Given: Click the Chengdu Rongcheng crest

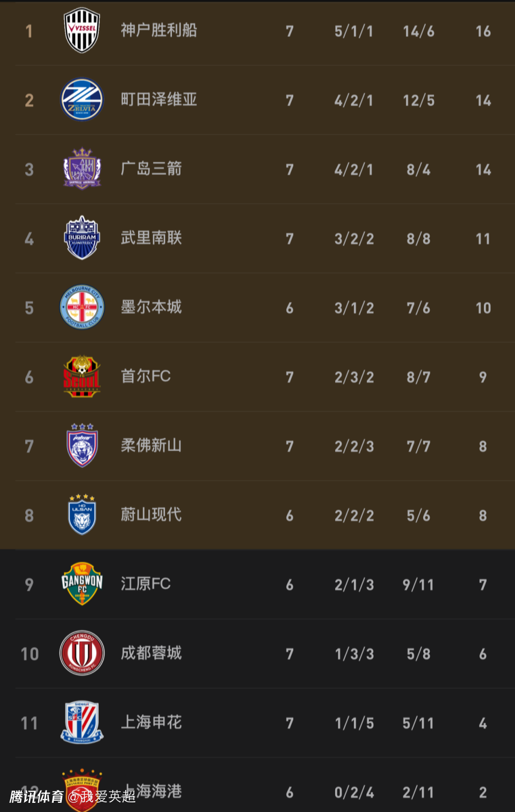Looking at the screenshot, I should (x=82, y=653).
